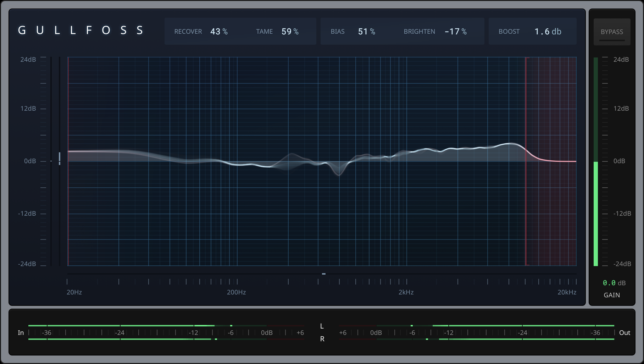This screenshot has width=644, height=364.
Task: Click the 20kHz frequency axis label
Action: [567, 292]
